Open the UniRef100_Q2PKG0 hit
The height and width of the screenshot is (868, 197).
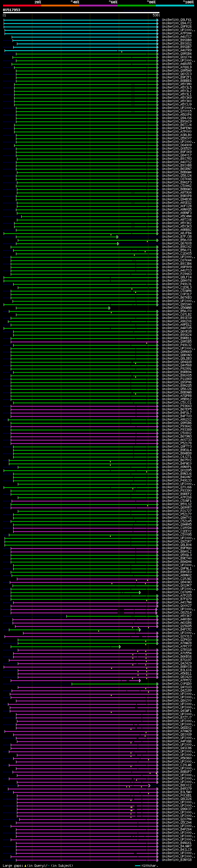click(176, 640)
